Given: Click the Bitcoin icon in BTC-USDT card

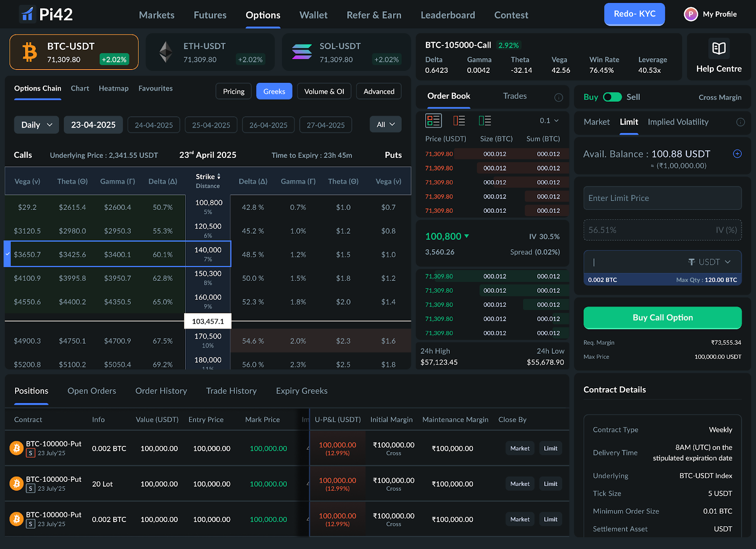Looking at the screenshot, I should point(30,52).
